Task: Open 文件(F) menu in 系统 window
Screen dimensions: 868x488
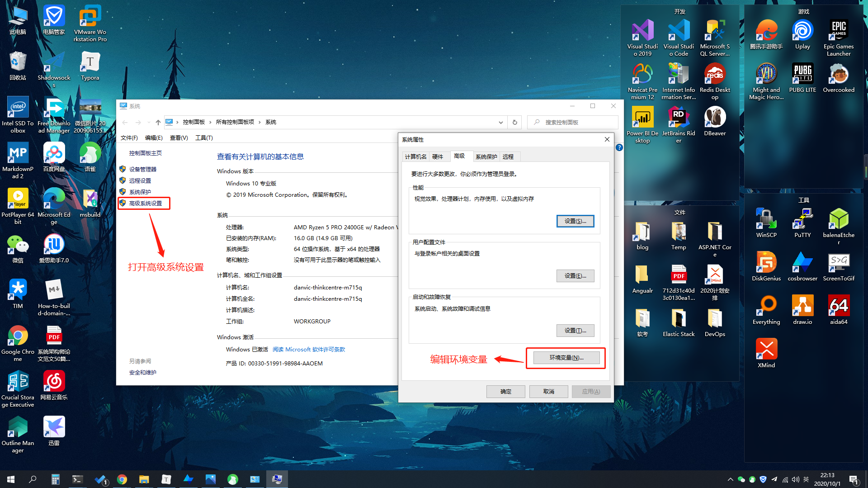Action: point(129,138)
